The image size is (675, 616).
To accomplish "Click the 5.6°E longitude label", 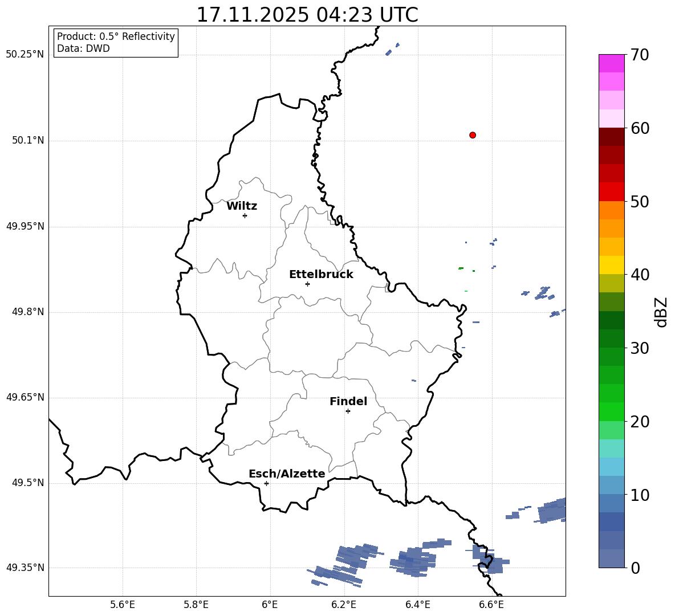I will tap(123, 605).
